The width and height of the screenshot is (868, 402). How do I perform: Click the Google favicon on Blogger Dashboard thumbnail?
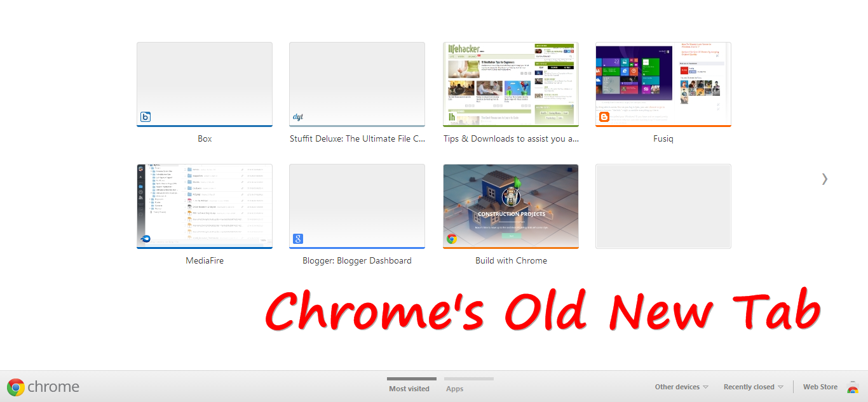[298, 238]
